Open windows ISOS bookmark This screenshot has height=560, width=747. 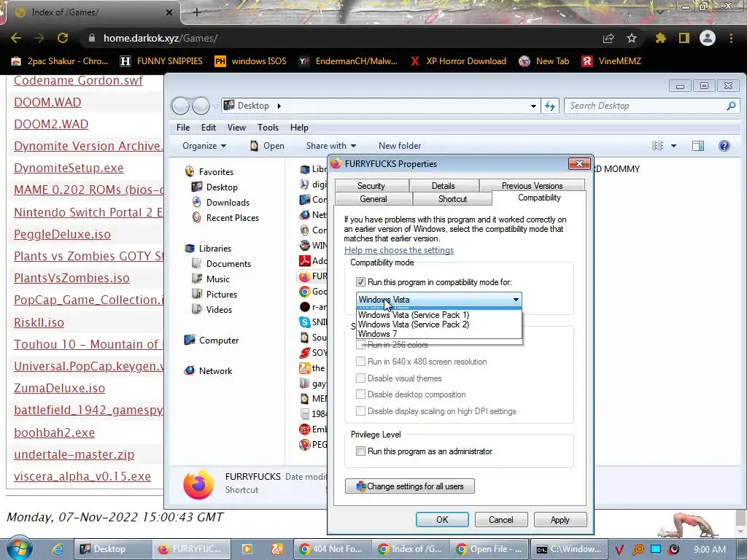point(251,61)
